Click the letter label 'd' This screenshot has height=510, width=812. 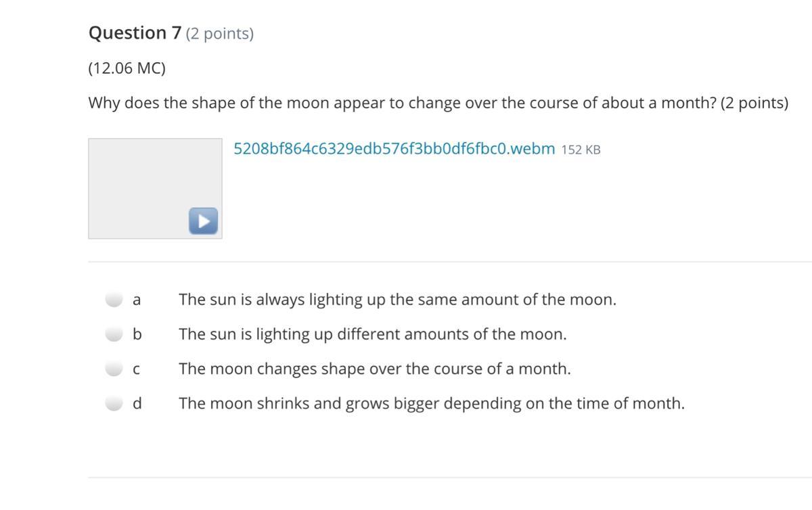pyautogui.click(x=137, y=404)
